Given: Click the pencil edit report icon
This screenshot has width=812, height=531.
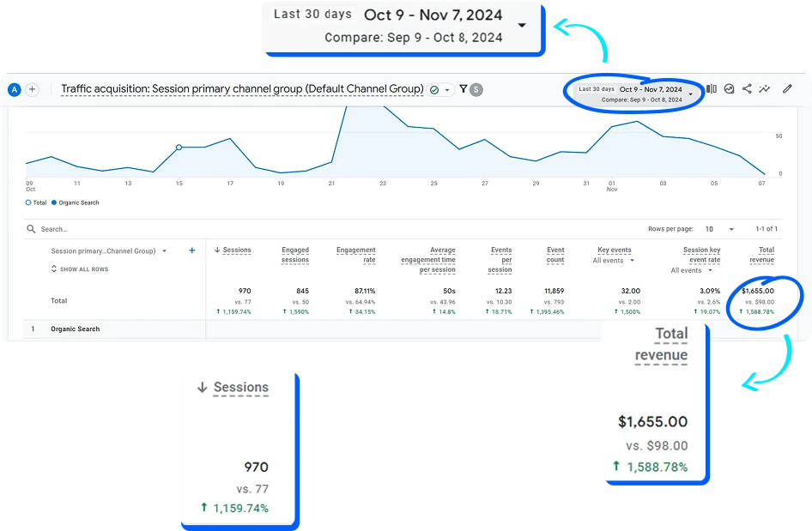Looking at the screenshot, I should 787,89.
